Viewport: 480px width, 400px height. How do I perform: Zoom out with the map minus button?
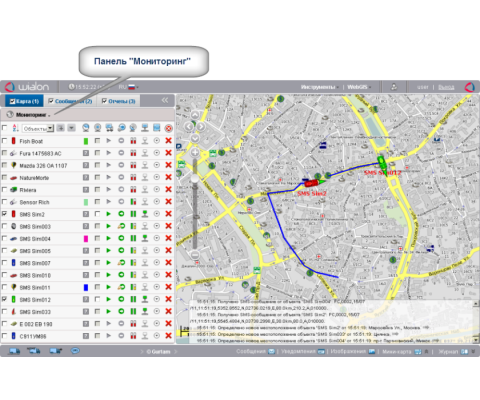click(x=195, y=255)
